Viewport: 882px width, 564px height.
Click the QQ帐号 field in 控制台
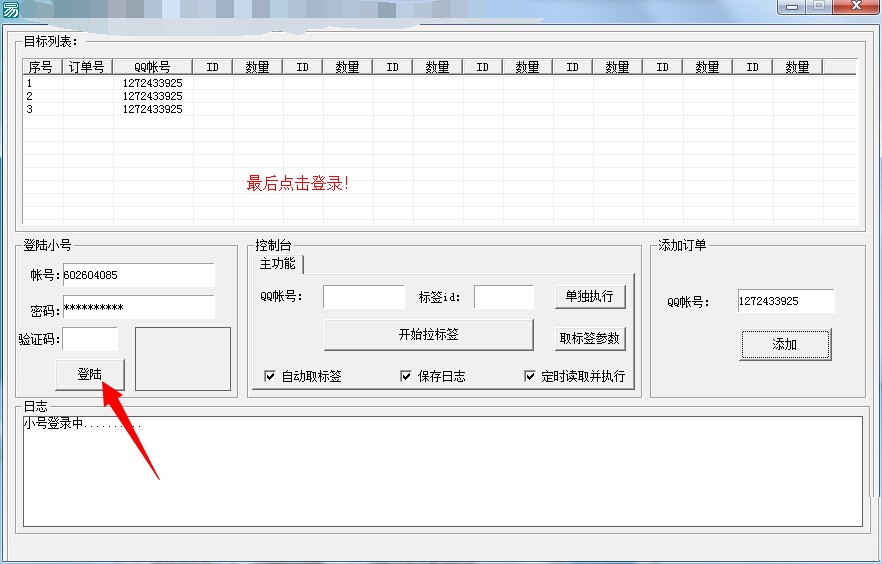(x=364, y=296)
